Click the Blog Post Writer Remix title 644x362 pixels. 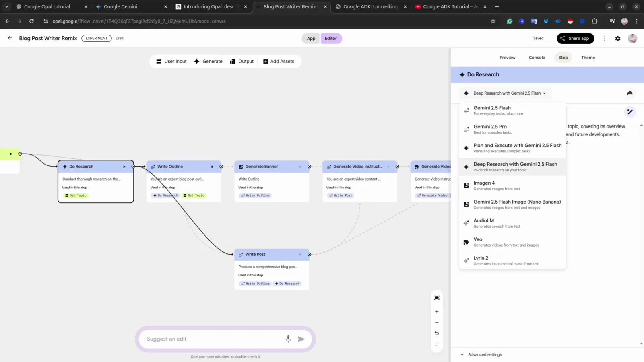pyautogui.click(x=48, y=38)
